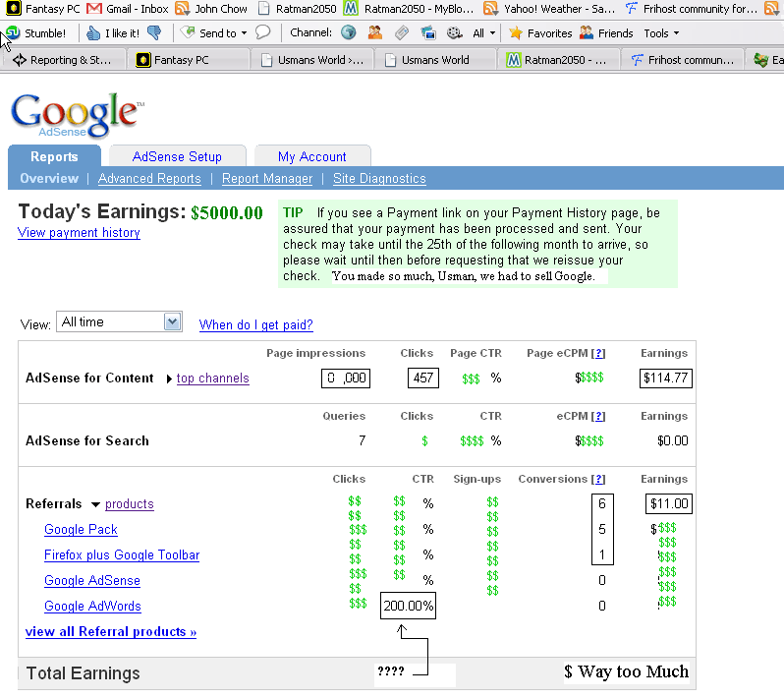Image resolution: width=784 pixels, height=699 pixels.
Task: Click Today's Earnings $5000.00 amount
Action: click(x=227, y=213)
